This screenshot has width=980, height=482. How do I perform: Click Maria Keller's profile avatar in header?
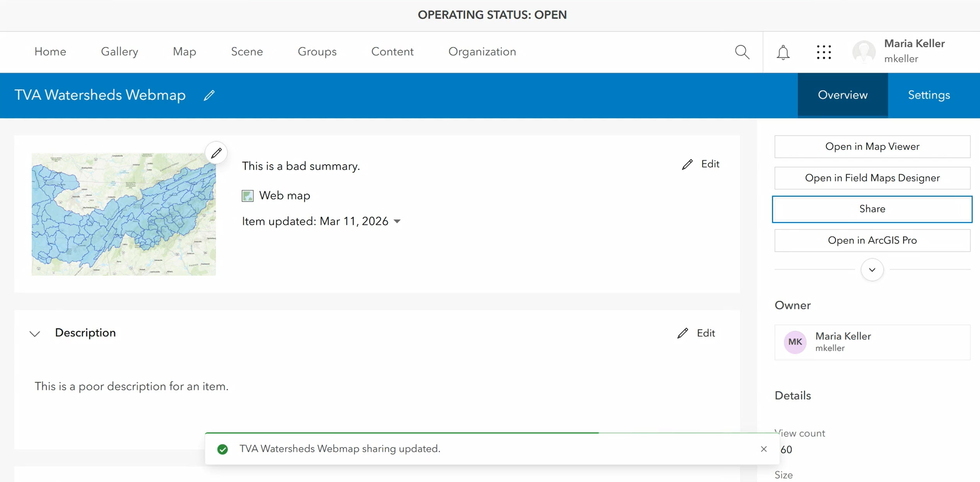[x=864, y=52]
